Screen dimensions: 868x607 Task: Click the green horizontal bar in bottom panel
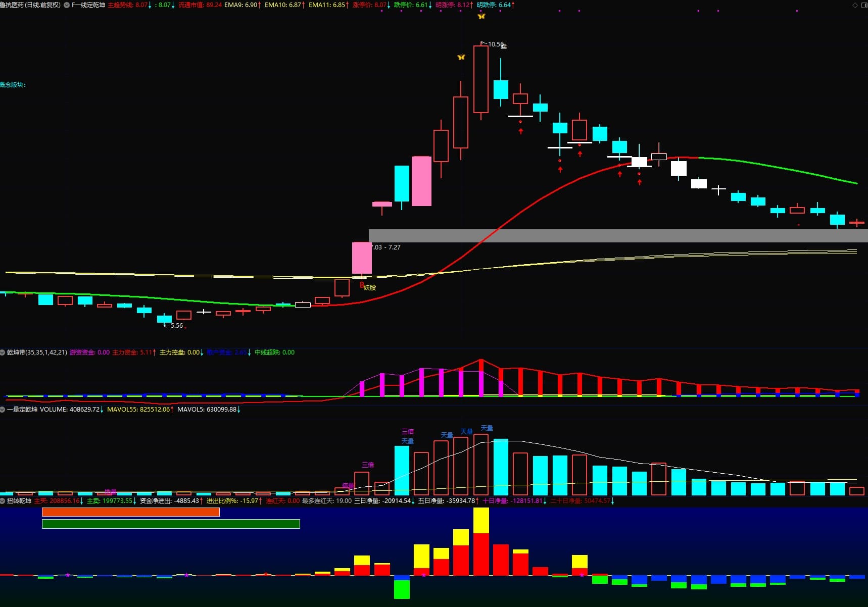click(171, 524)
